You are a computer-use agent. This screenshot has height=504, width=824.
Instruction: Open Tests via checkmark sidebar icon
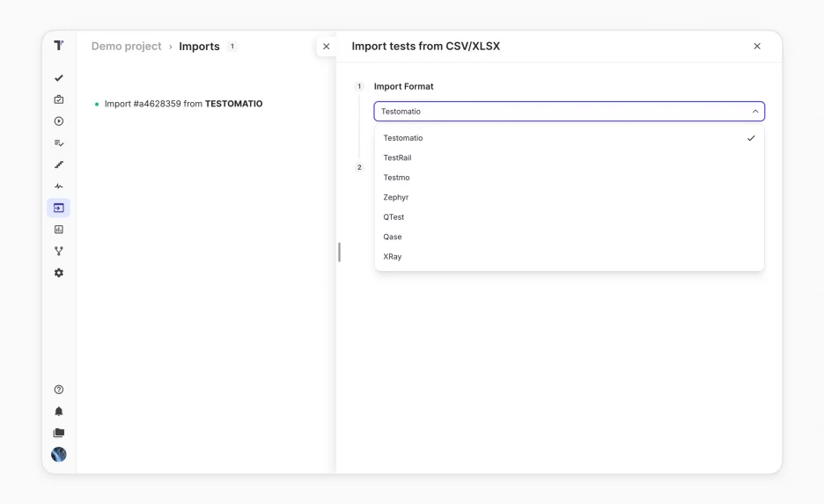pos(59,77)
